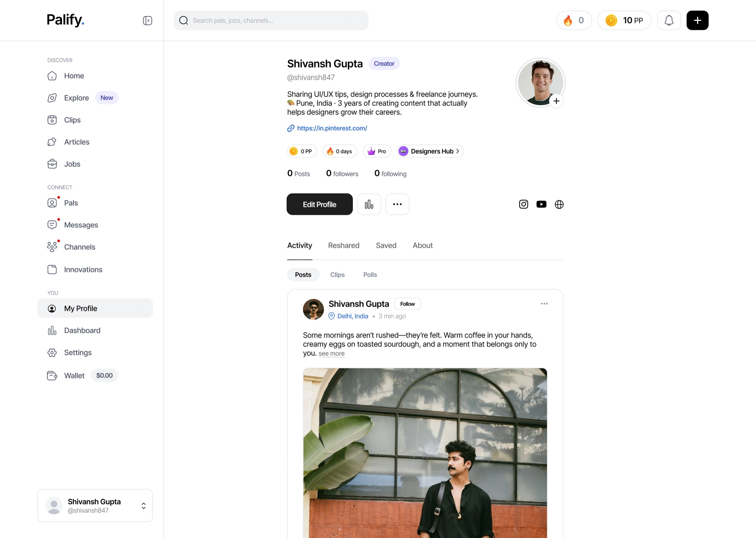Screen dimensions: 756x538
Task: Click the Explore compass icon
Action: 52,98
